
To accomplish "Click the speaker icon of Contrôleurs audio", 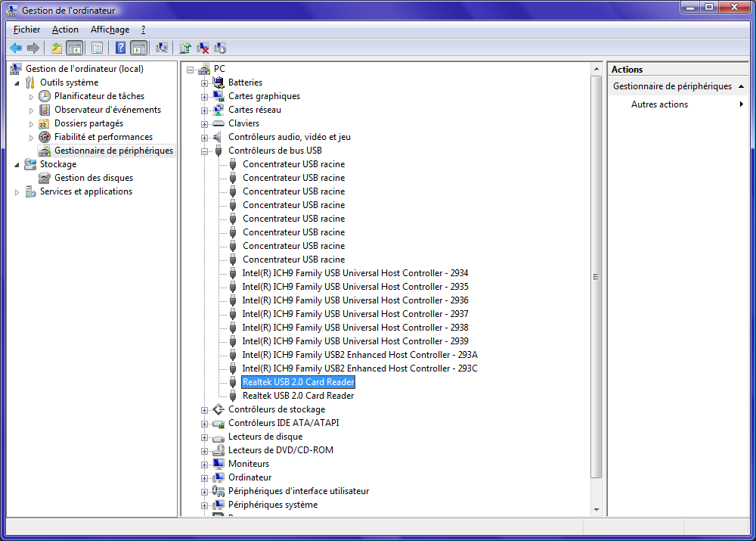I will point(218,137).
